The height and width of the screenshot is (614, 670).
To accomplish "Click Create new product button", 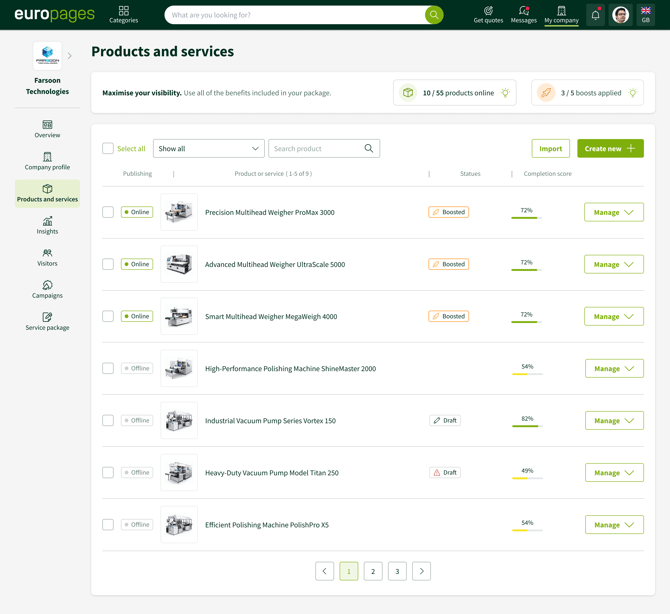I will click(x=610, y=148).
